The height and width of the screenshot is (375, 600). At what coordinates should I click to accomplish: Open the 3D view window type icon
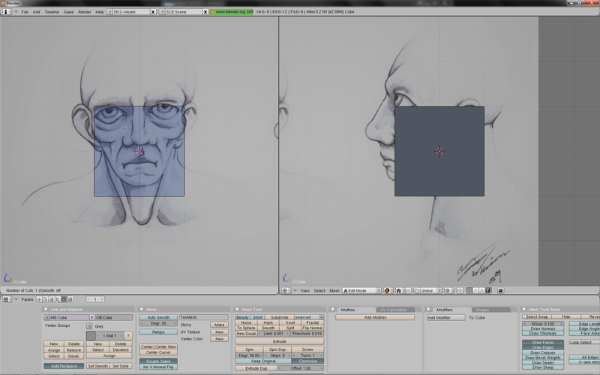pos(285,290)
